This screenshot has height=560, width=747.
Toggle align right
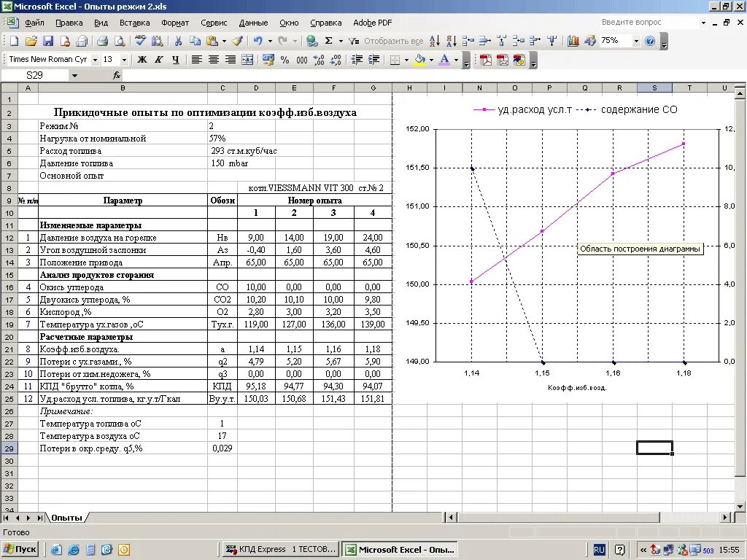pyautogui.click(x=231, y=60)
